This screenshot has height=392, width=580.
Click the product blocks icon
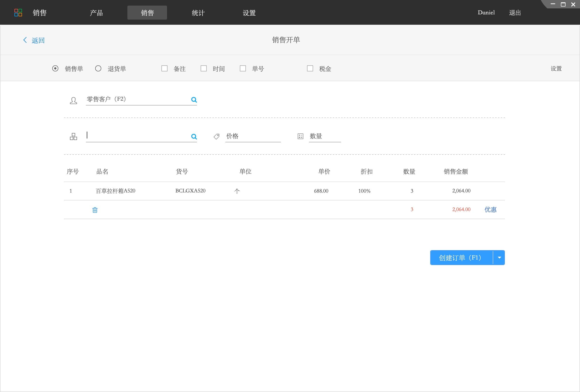[x=73, y=136]
